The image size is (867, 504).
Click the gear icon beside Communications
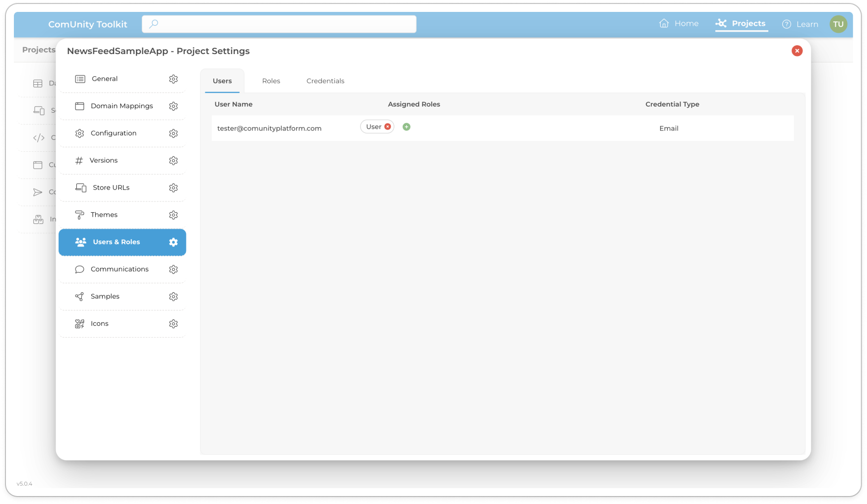tap(173, 269)
